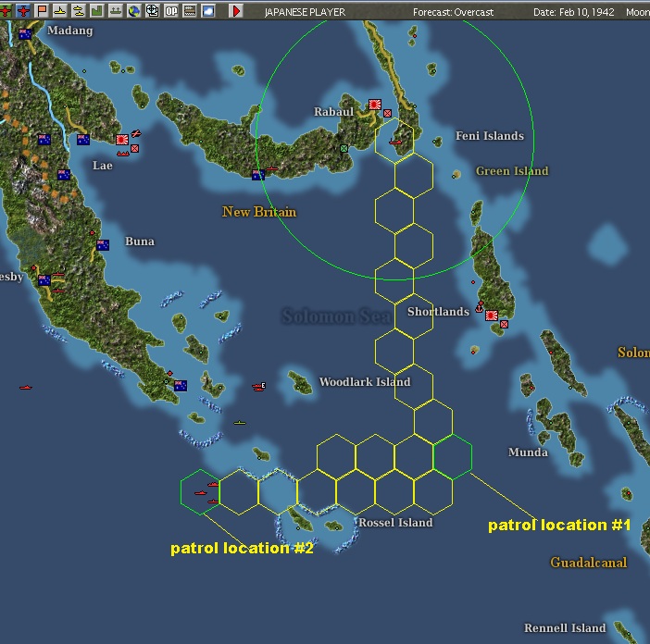Click the green X box on New Britain
This screenshot has height=644, width=650.
(x=344, y=148)
